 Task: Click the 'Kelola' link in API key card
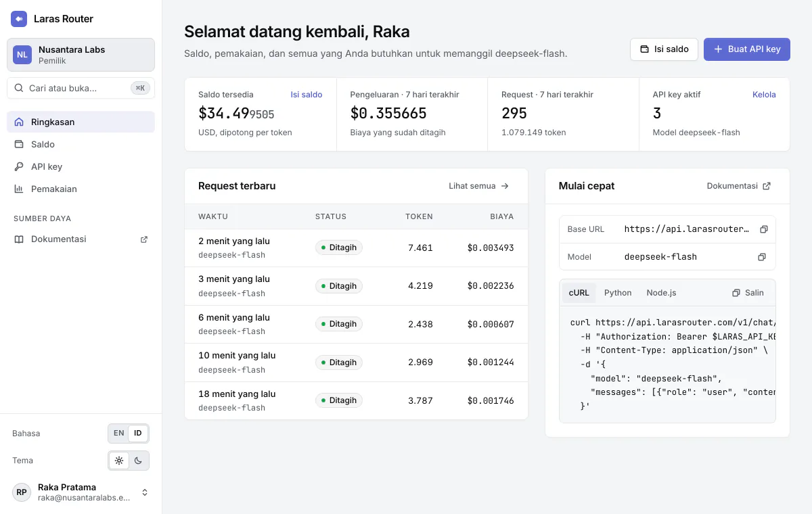pyautogui.click(x=764, y=95)
